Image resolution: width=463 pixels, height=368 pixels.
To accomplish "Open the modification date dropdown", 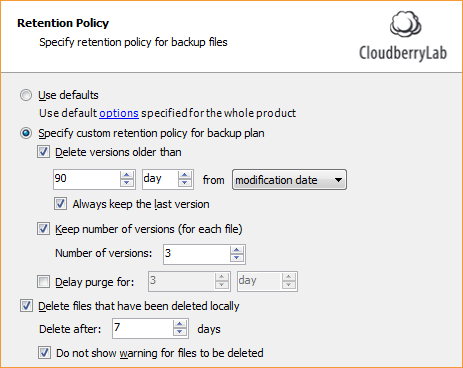I will [289, 180].
